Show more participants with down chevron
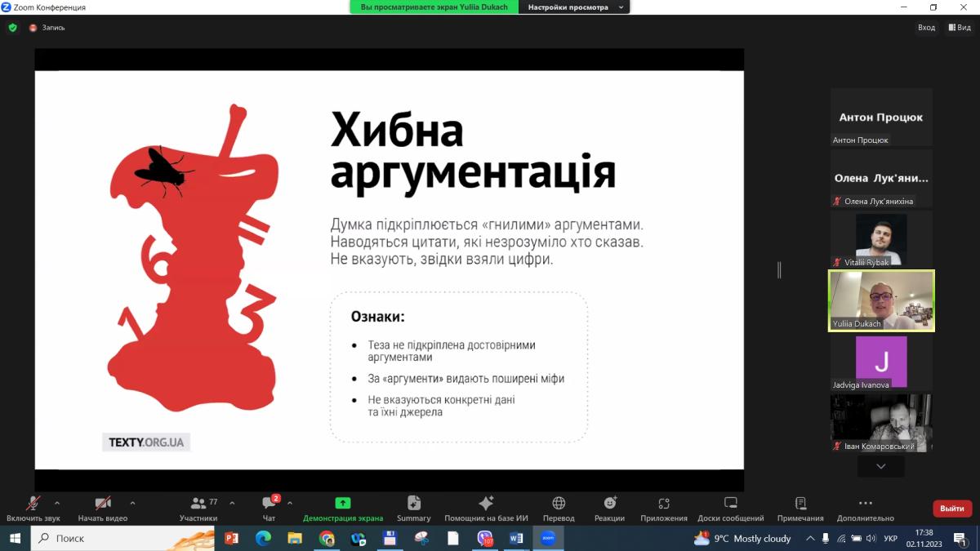The height and width of the screenshot is (551, 980). click(880, 466)
